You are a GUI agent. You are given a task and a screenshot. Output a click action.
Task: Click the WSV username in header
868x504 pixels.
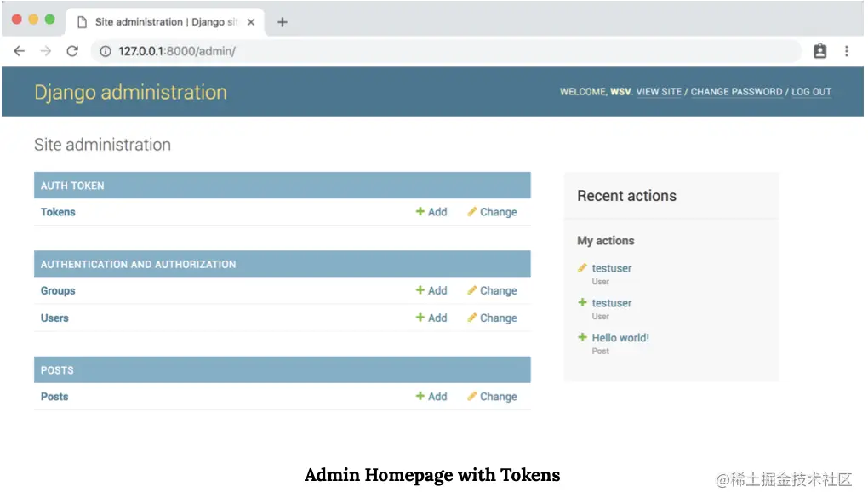point(620,92)
